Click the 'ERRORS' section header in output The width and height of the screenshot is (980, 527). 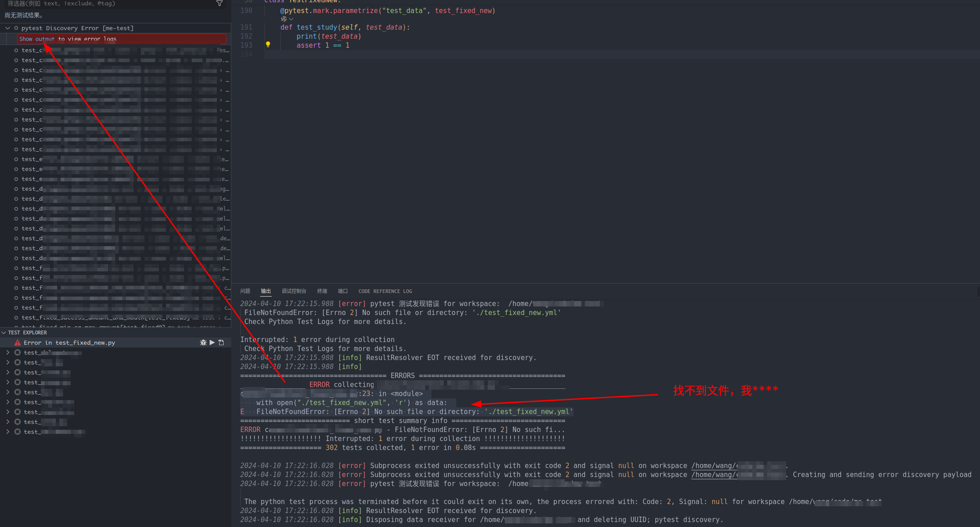(403, 376)
